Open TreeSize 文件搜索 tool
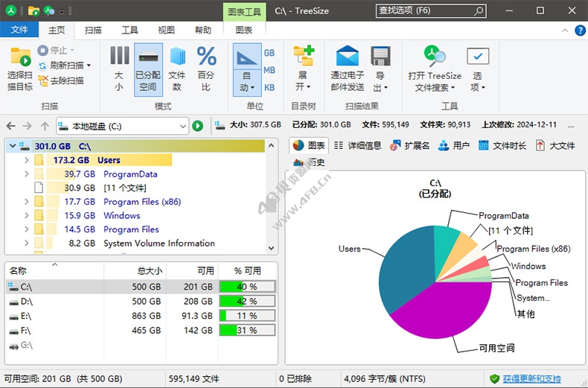This screenshot has height=388, width=588. [435, 57]
